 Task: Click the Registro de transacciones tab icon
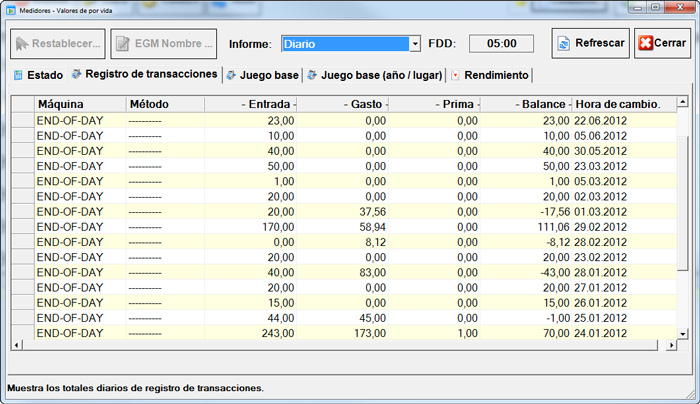[x=76, y=75]
